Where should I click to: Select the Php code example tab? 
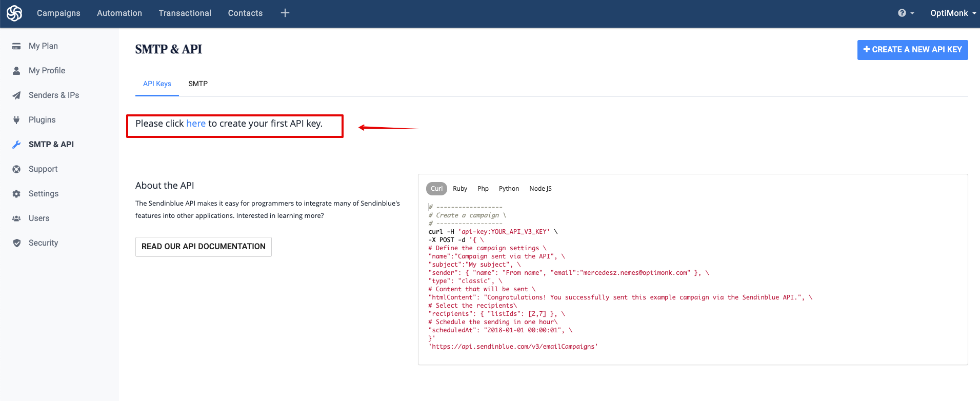coord(483,189)
